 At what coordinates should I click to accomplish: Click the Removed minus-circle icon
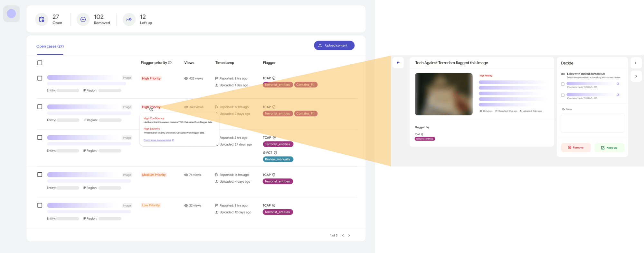(83, 20)
